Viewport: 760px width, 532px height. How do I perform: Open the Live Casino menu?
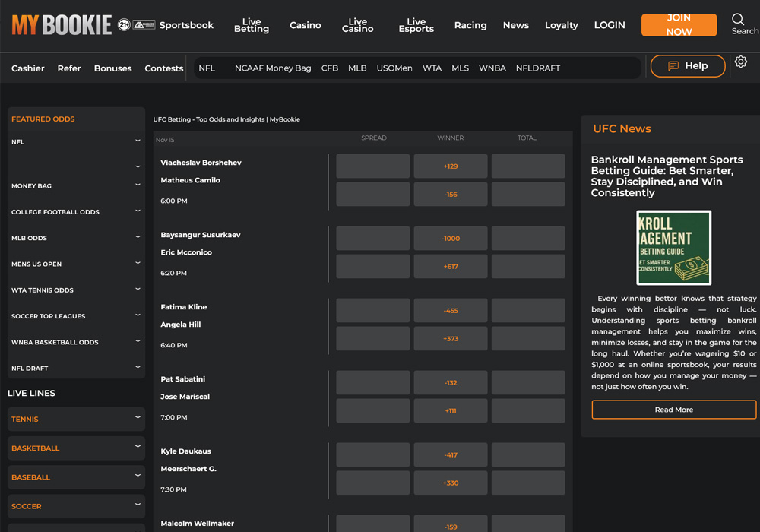tap(357, 25)
